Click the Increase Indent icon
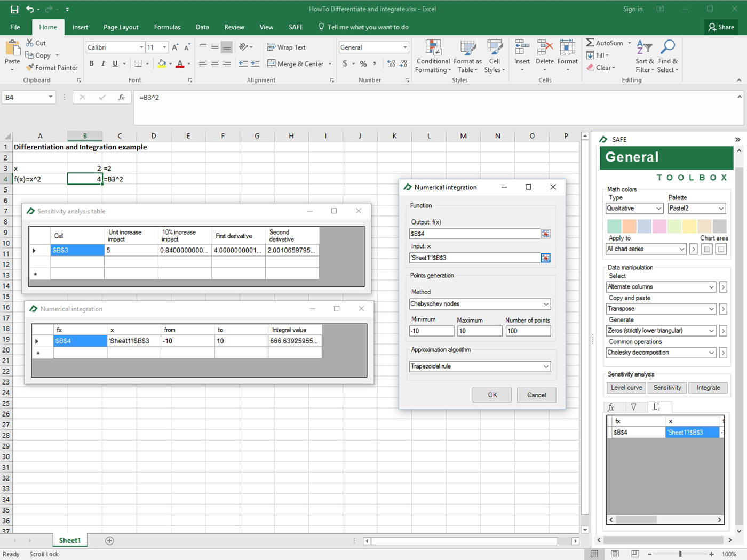The image size is (747, 560). click(x=255, y=63)
